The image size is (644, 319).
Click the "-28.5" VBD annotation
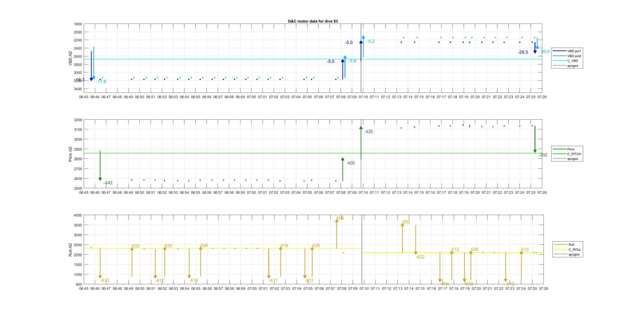pos(523,52)
